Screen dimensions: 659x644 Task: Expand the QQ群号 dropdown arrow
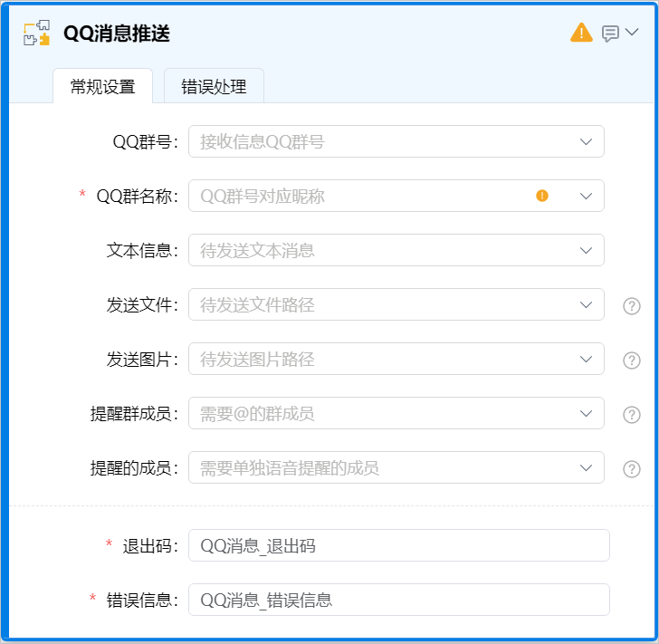coord(586,142)
